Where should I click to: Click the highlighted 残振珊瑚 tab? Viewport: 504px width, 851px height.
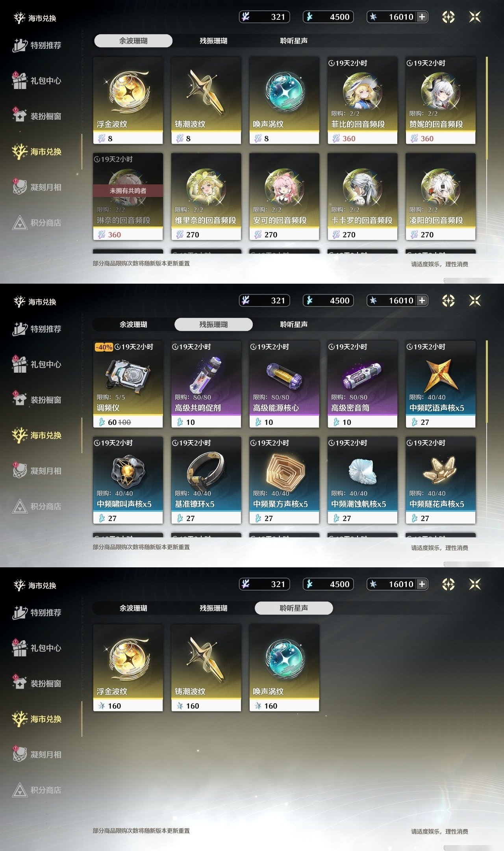(213, 324)
